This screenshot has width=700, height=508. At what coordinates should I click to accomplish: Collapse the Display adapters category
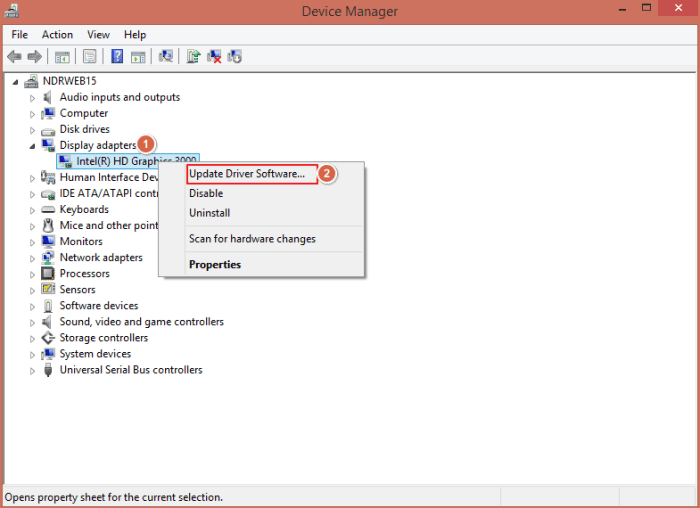coord(33,146)
